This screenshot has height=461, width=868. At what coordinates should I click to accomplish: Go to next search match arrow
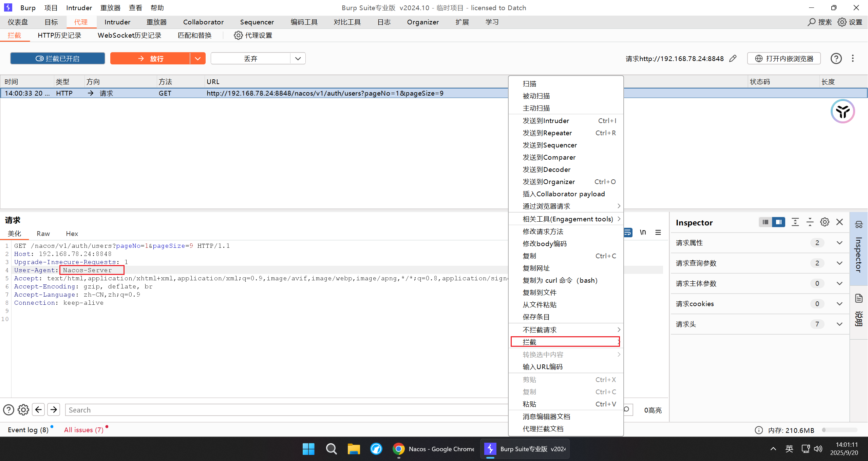pos(54,410)
